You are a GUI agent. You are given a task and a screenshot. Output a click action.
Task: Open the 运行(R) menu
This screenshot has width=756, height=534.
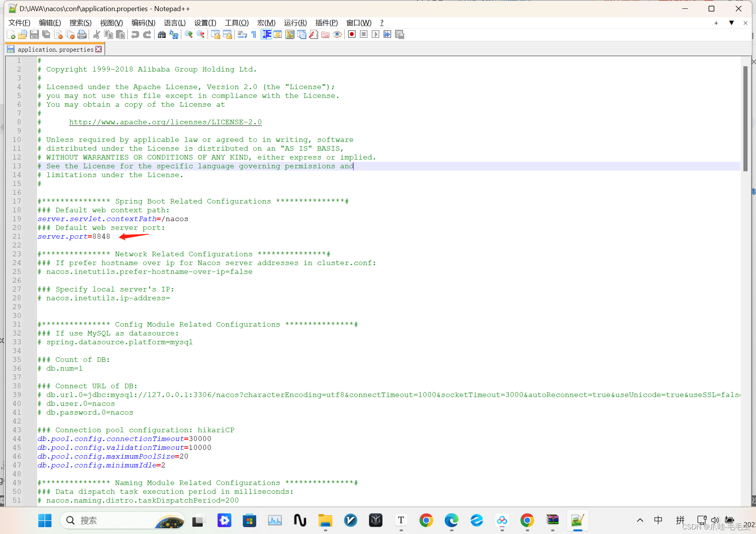[295, 23]
